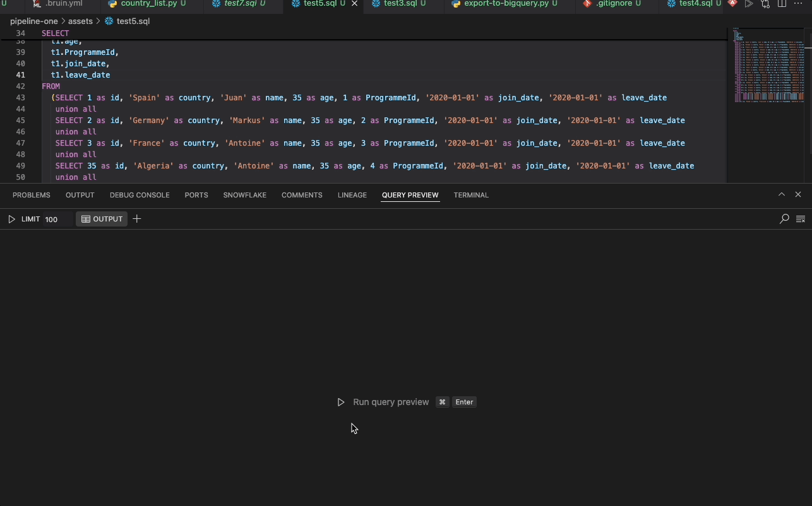Click the Enter key hint badge
Screen dimensions: 812x506
click(464, 402)
